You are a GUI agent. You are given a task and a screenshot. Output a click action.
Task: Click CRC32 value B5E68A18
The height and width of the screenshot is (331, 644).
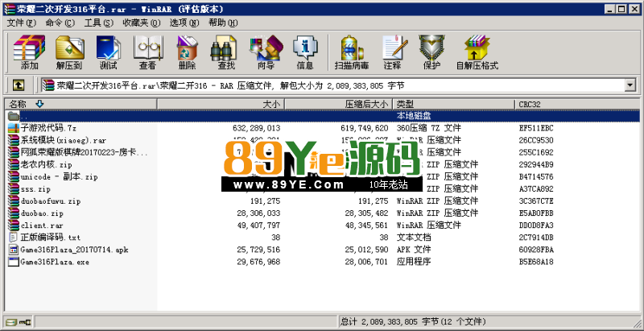pyautogui.click(x=536, y=262)
